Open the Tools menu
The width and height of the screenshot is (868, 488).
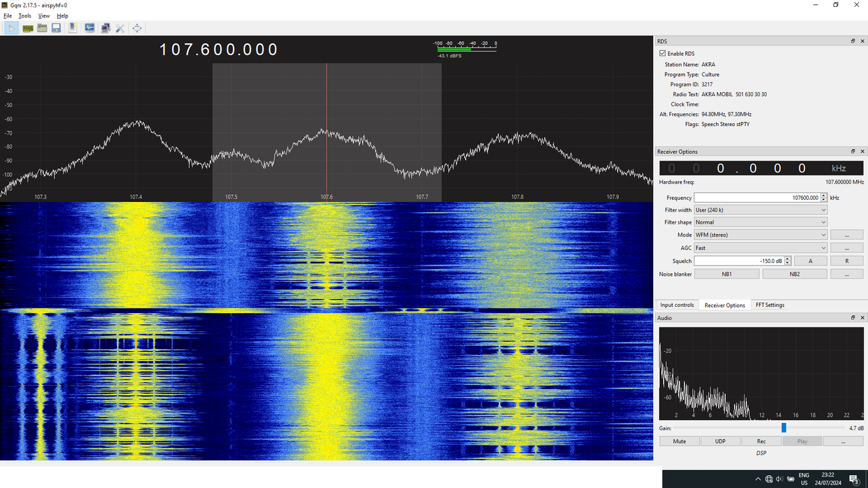tap(24, 16)
